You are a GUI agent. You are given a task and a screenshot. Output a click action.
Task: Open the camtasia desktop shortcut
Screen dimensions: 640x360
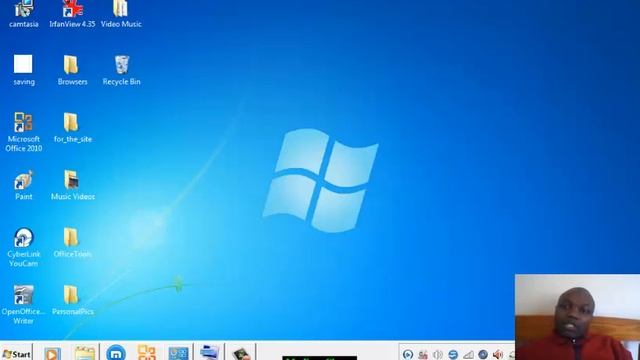coord(24,14)
